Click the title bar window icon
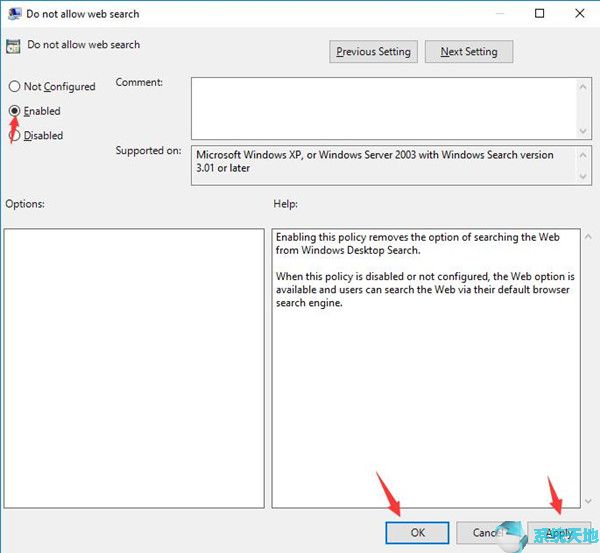Screen dimensions: 600x553 point(15,13)
